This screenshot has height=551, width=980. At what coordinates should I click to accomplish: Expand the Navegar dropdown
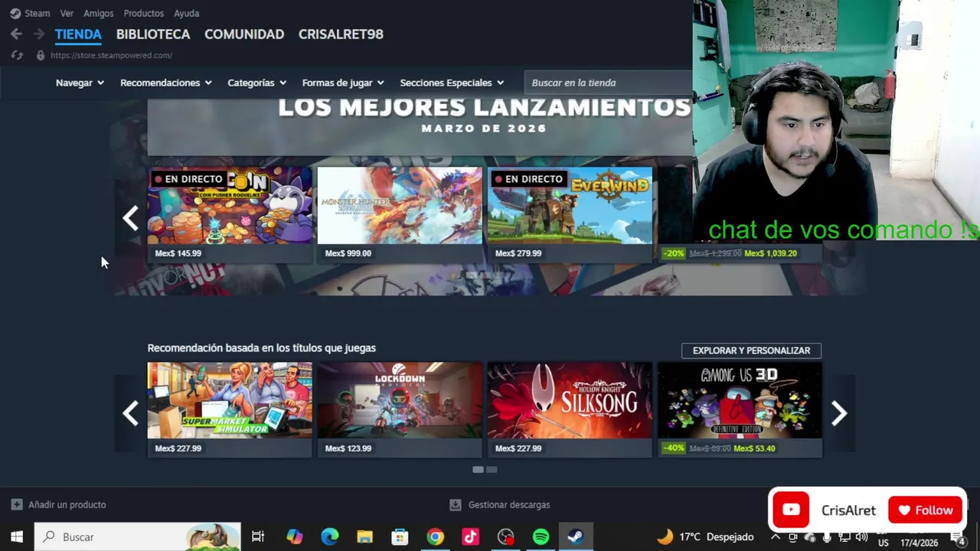[80, 83]
